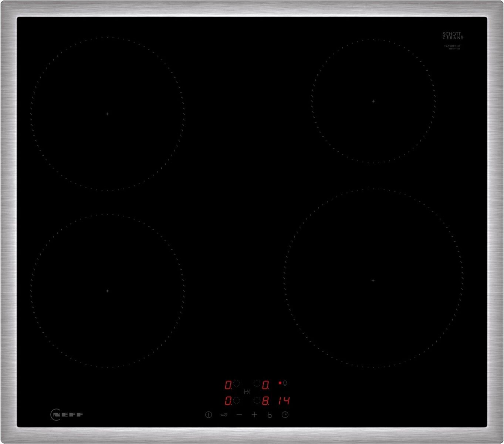The image size is (504, 444).
Task: Tap the zone-link symbol between the displays
Action: (247, 391)
